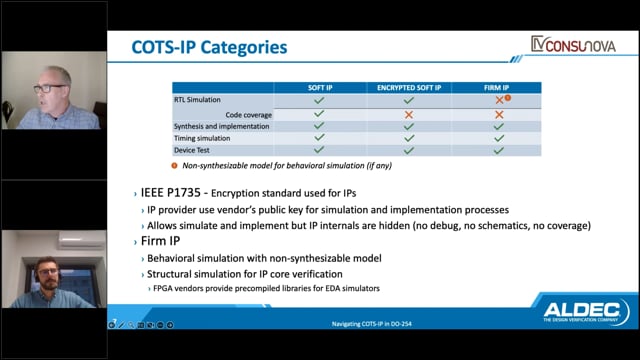Screen dimensions: 640x360
Task: Click the Firm IP Timing simulation checkmark
Action: point(499,139)
